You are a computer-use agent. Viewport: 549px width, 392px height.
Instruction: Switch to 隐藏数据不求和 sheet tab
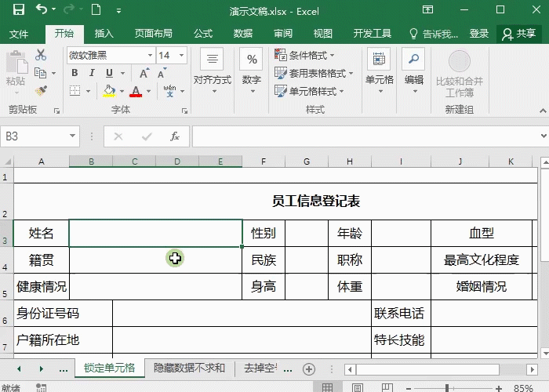click(189, 368)
